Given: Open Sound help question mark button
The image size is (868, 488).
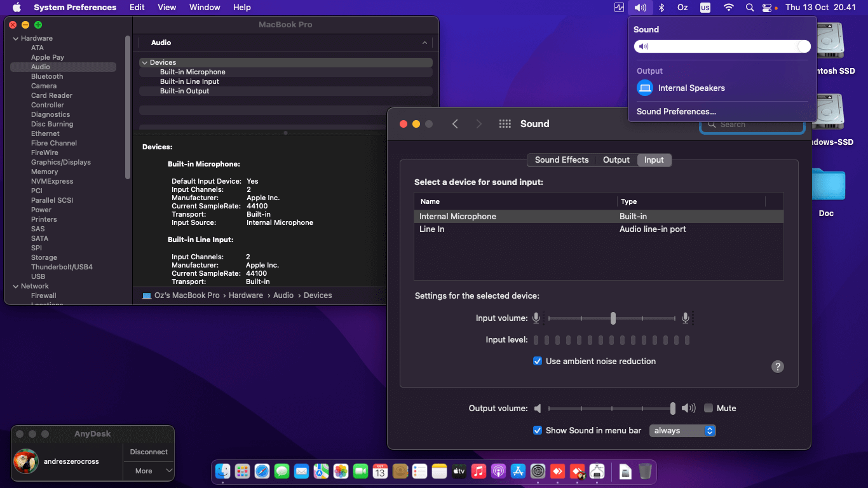Looking at the screenshot, I should click(777, 367).
